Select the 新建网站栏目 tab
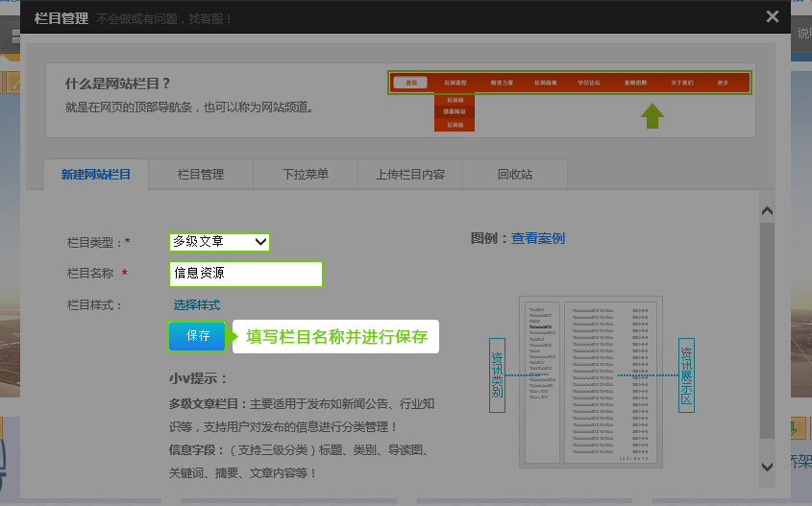The image size is (812, 506). tap(96, 174)
